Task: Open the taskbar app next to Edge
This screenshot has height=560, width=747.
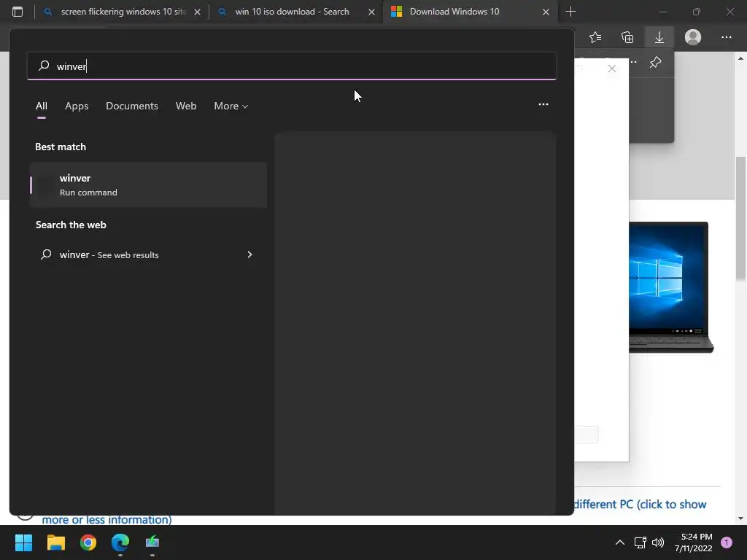Action: 152,542
